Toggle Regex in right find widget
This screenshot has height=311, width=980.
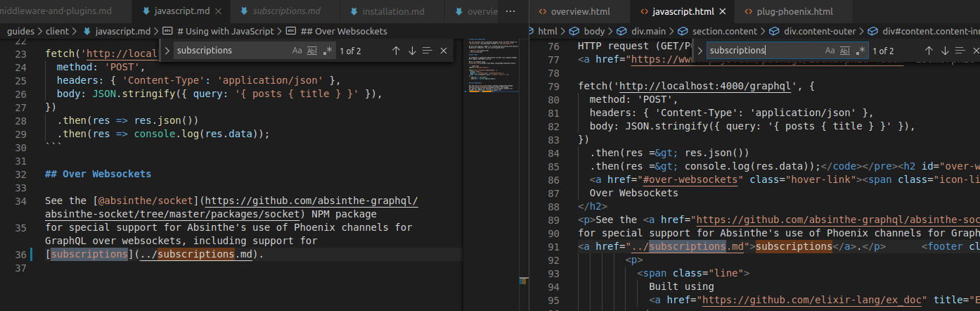pos(860,51)
